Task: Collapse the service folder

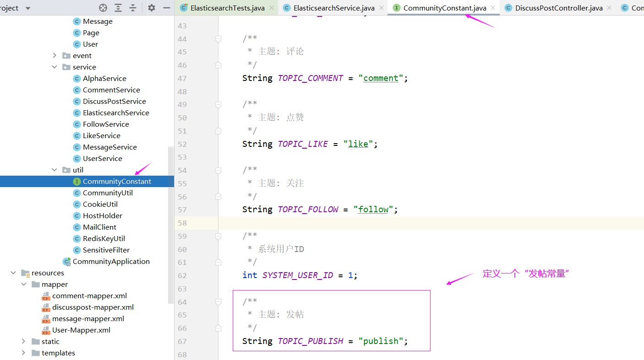Action: (x=55, y=67)
